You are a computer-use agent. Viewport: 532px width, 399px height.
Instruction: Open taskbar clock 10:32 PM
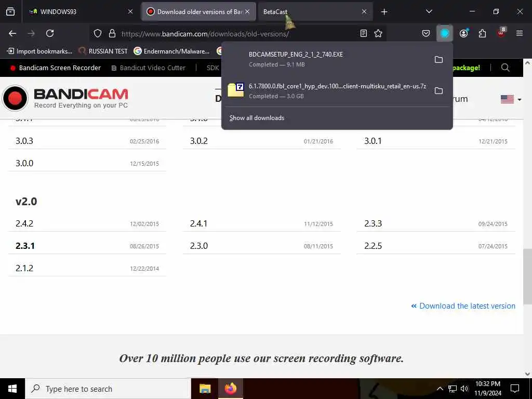487,389
